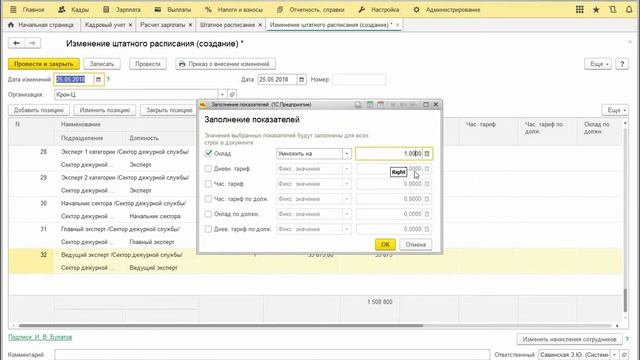This screenshot has width=640, height=360.
Task: Enable Днев. тариф по долж. checkbox
Action: (x=208, y=229)
